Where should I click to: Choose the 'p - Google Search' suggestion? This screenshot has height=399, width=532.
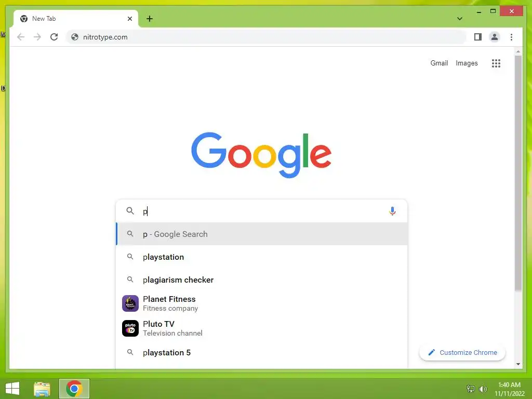(262, 234)
